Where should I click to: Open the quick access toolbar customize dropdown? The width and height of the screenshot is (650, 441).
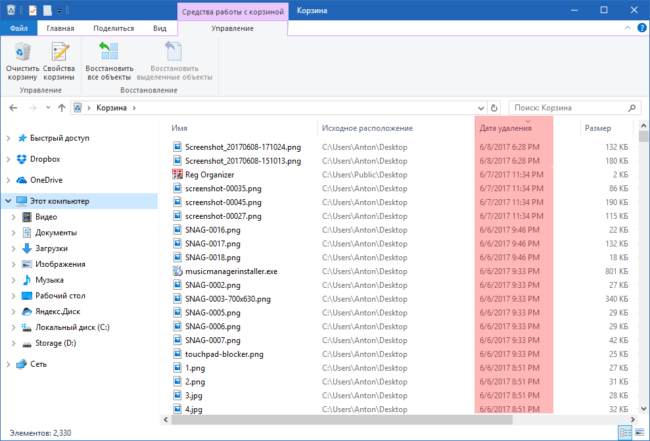click(59, 11)
